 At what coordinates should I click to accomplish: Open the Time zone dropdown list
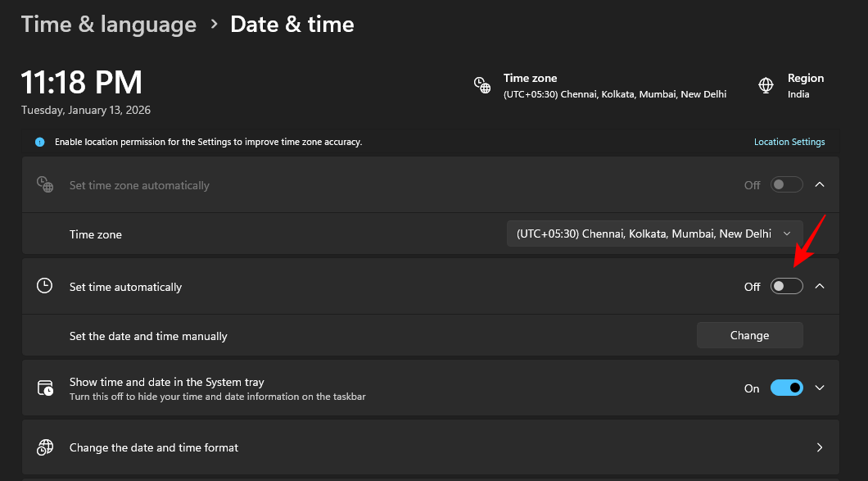[654, 234]
